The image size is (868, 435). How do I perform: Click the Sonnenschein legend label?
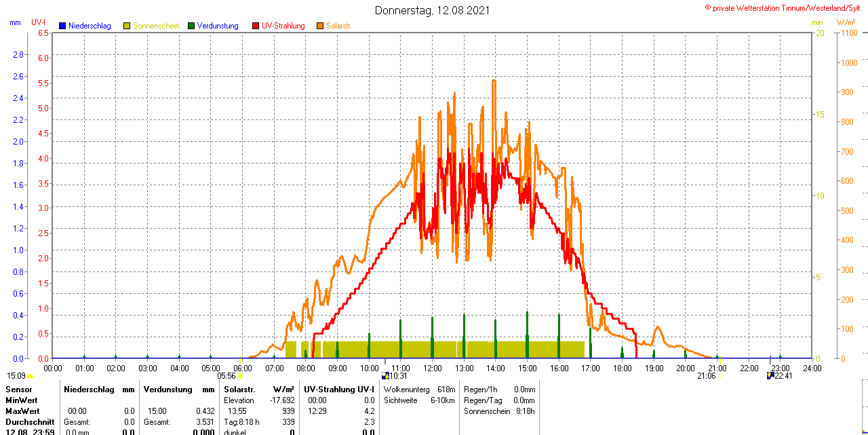pos(156,26)
